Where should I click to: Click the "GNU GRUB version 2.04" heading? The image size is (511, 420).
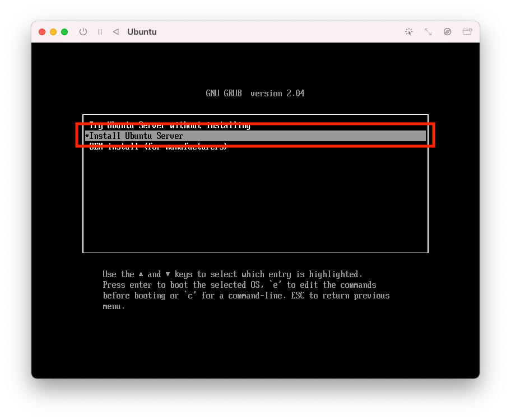(x=255, y=93)
